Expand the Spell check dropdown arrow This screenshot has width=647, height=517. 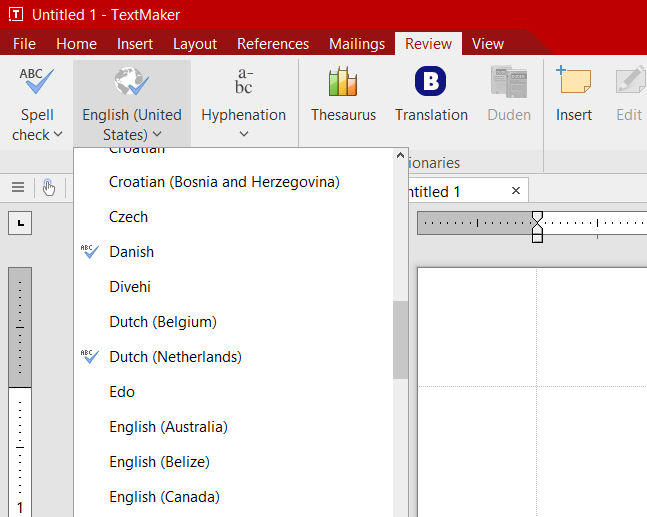(58, 135)
